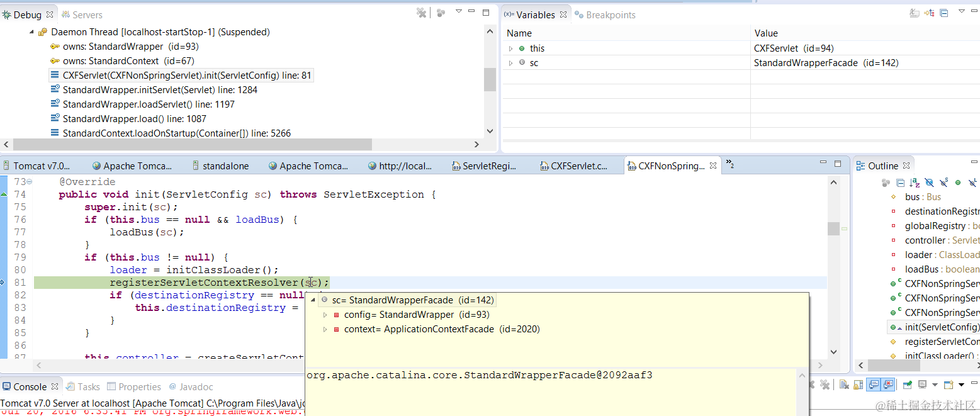Screen dimensions: 980x416
Task: Open the Tomcat v7.0 editor tab
Action: point(37,166)
